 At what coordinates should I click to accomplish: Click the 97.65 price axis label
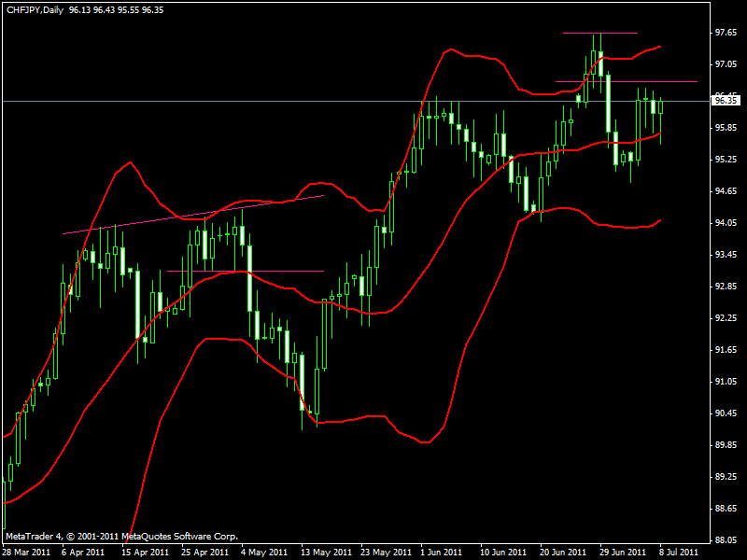(726, 33)
